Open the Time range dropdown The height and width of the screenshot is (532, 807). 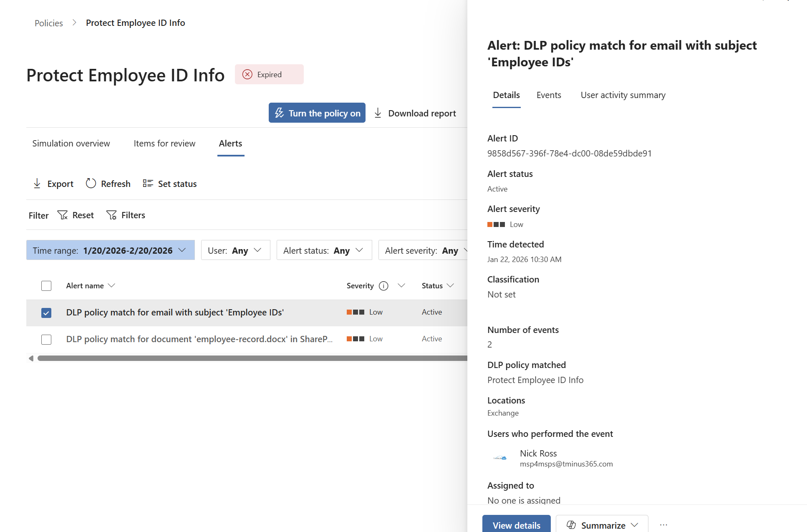[x=111, y=250]
